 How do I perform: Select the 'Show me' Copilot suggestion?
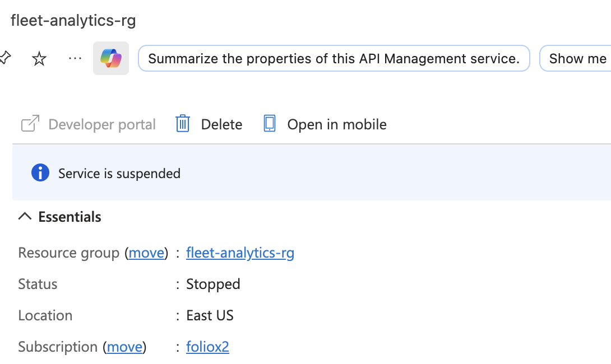click(x=576, y=58)
